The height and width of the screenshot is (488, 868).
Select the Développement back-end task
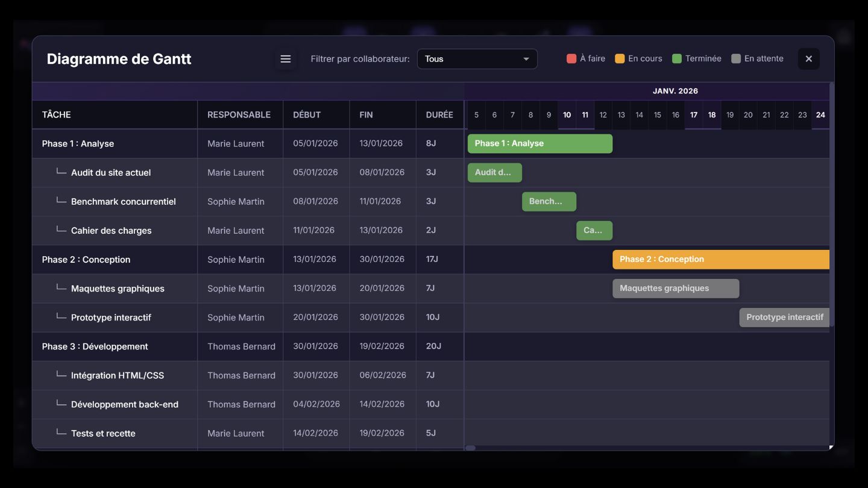point(125,404)
